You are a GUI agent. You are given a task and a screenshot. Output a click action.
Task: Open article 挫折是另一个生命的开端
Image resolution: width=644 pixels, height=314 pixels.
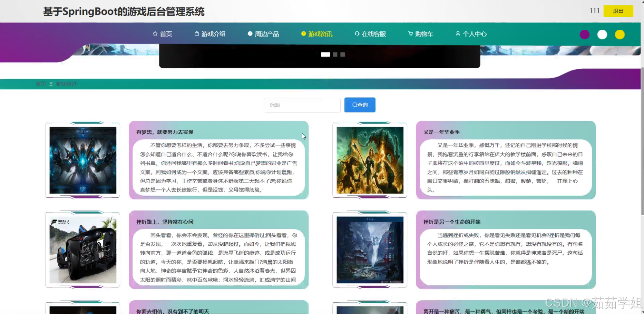click(452, 222)
